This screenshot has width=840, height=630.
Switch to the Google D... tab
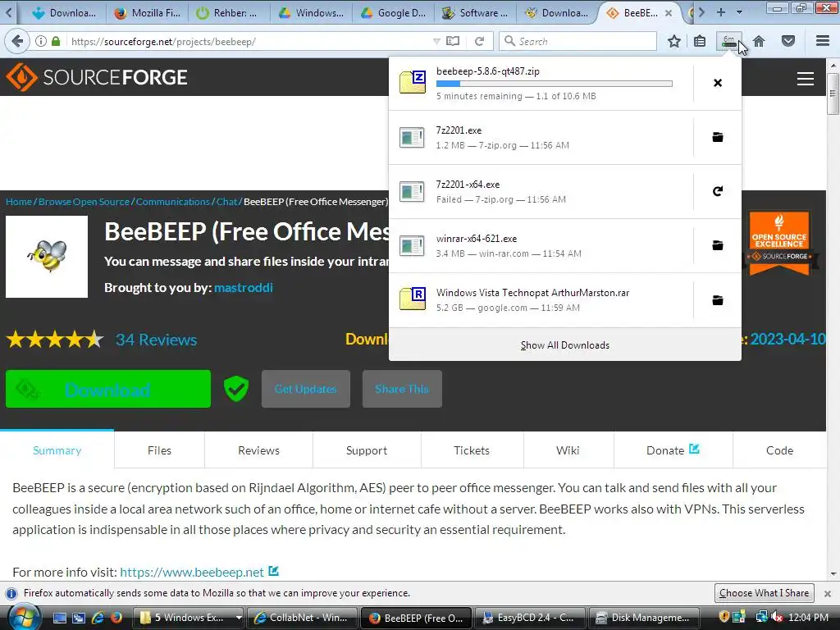click(x=393, y=13)
